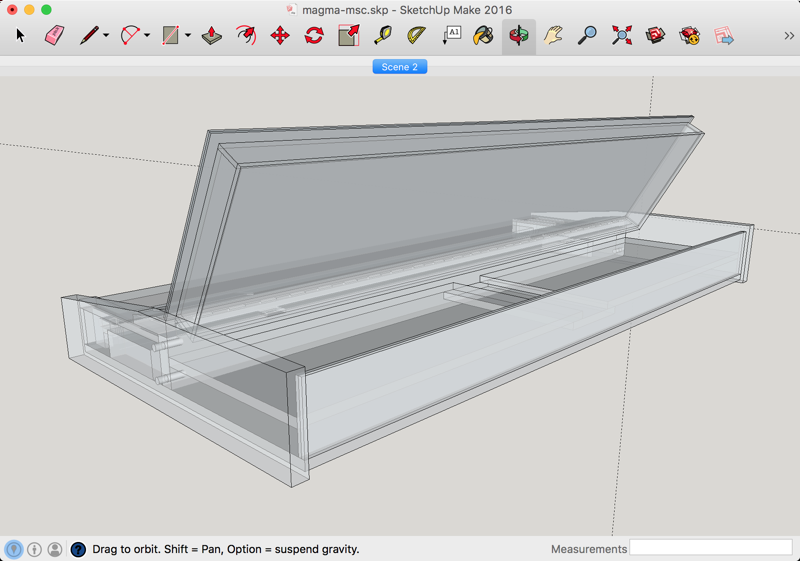Toggle the geo-location status icon

click(14, 549)
